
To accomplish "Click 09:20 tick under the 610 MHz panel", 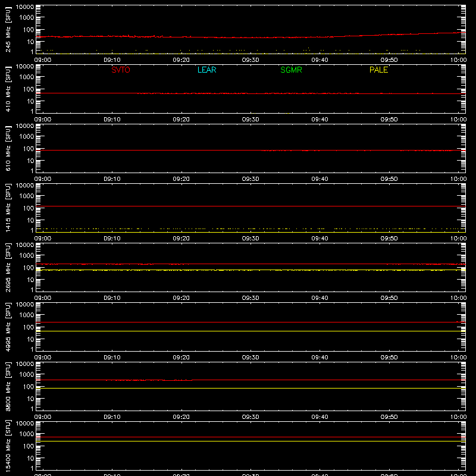I will click(181, 179).
